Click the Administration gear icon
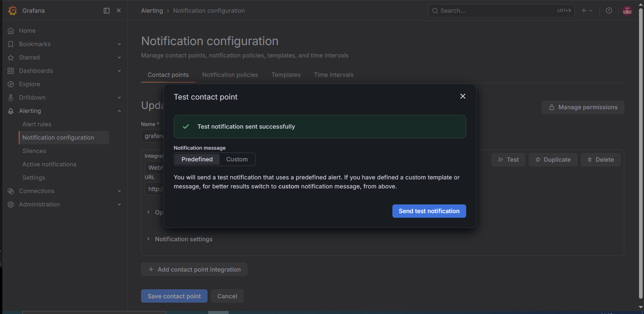 11,204
